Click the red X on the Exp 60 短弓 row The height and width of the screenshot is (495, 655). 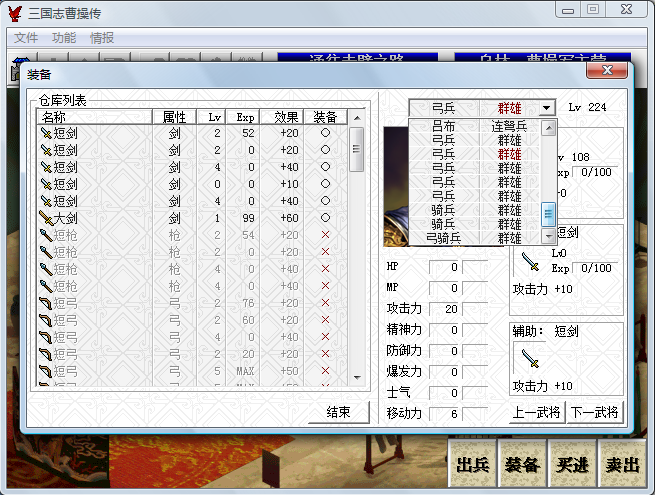coord(324,319)
